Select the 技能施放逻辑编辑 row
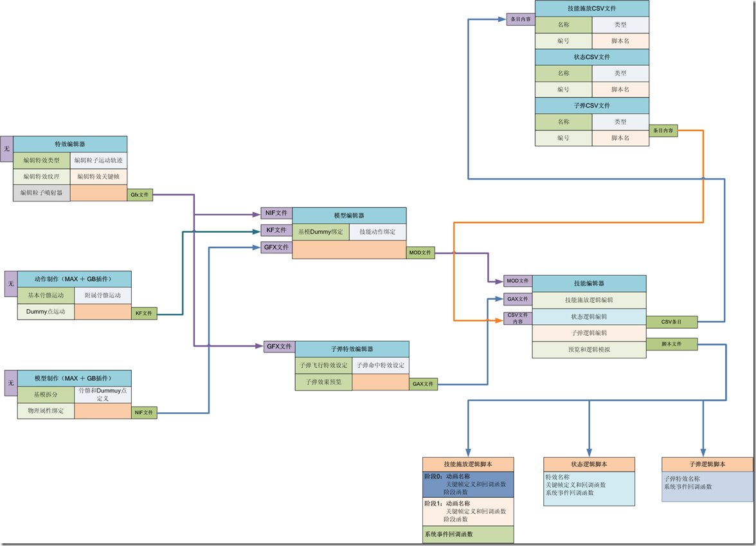Viewport: 756px width, 546px height. point(589,300)
